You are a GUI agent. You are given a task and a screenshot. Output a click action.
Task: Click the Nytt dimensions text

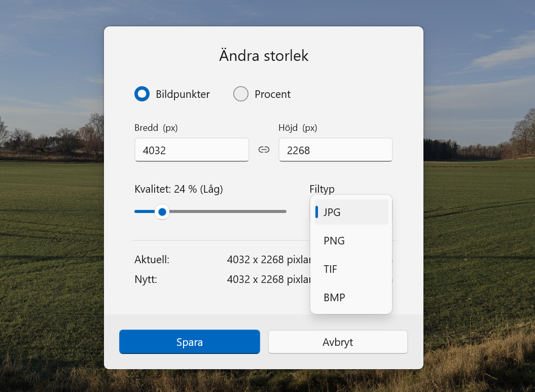pyautogui.click(x=268, y=279)
